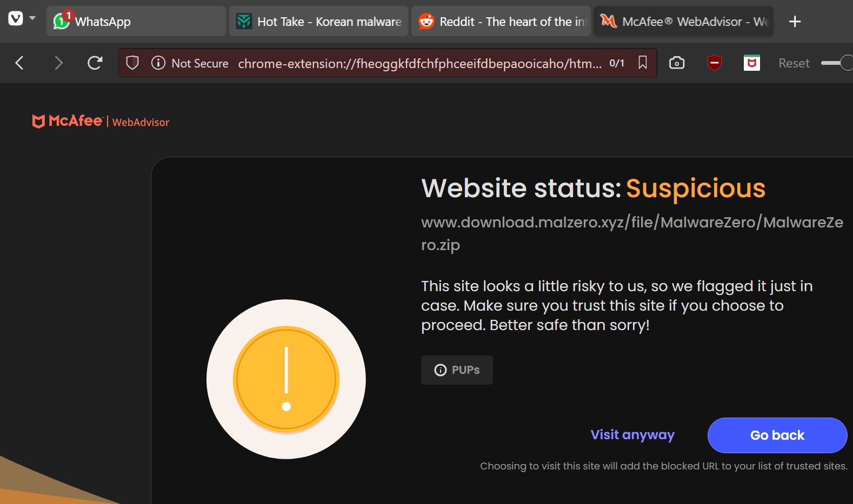Select the McAfee WebAdvisor tab
Image resolution: width=853 pixels, height=504 pixels.
(x=683, y=22)
